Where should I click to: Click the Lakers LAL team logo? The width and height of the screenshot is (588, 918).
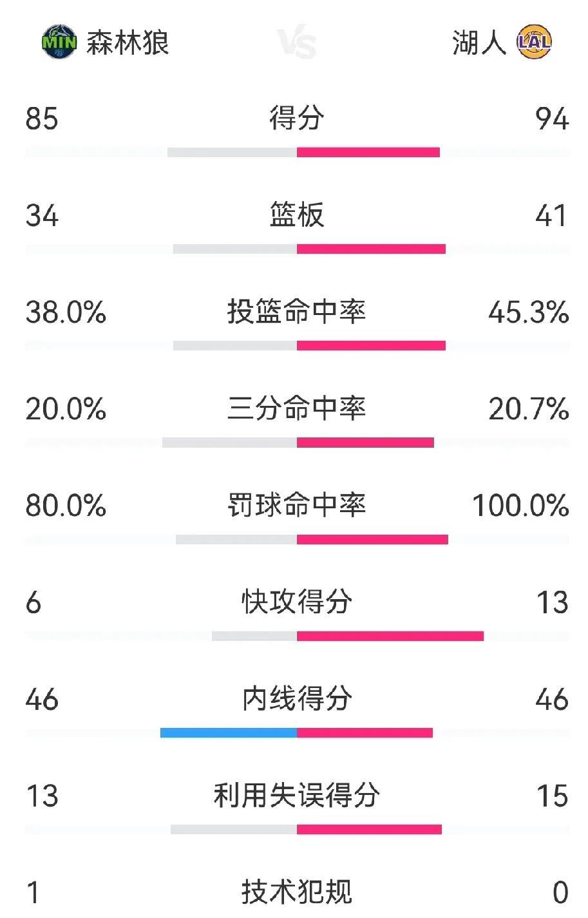[535, 43]
